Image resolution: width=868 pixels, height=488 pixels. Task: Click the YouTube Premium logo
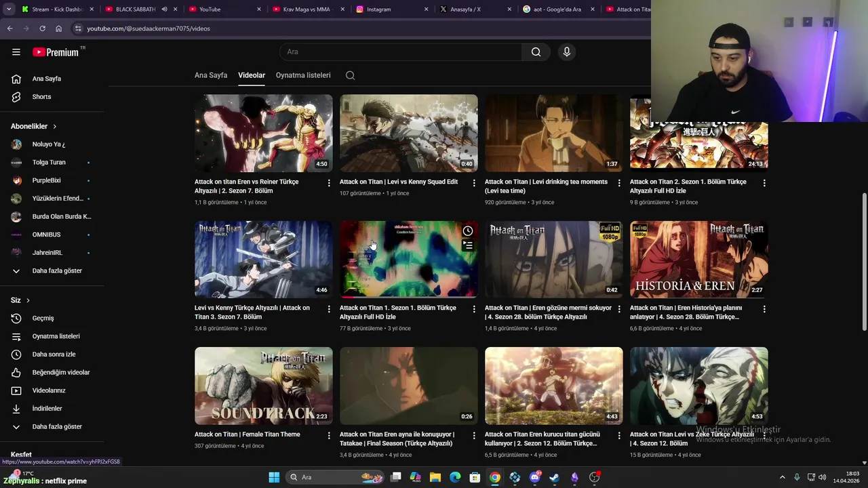[56, 52]
